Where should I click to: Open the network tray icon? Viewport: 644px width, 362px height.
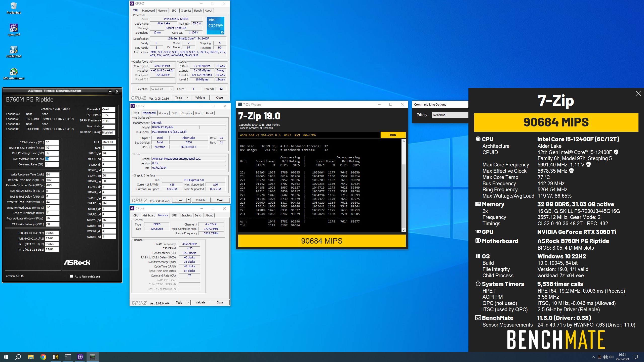click(606, 357)
